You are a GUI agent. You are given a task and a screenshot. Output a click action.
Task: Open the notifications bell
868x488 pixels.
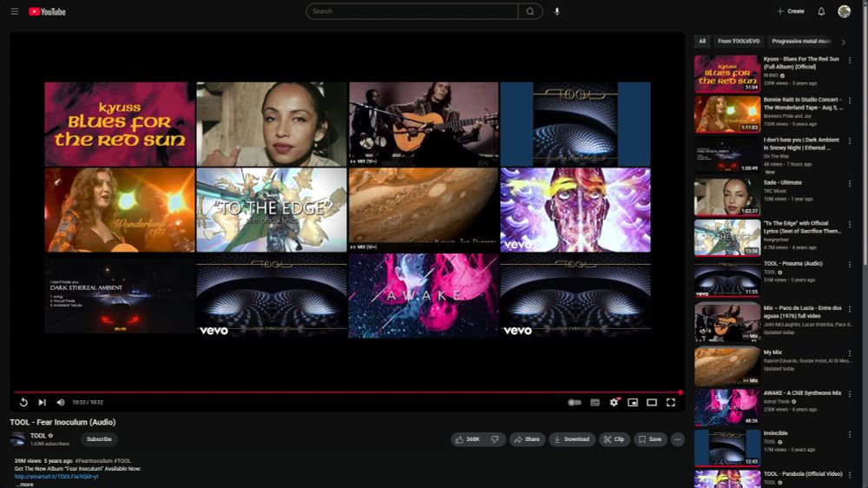pyautogui.click(x=821, y=11)
